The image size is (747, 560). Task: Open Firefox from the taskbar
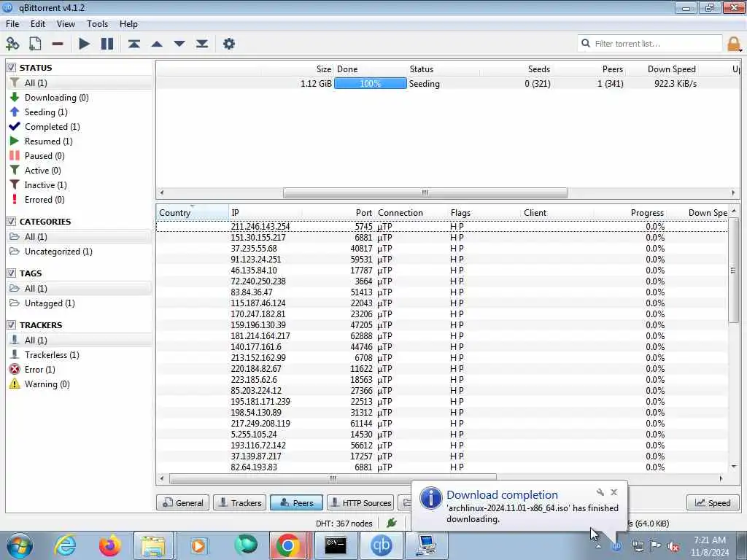(x=109, y=545)
